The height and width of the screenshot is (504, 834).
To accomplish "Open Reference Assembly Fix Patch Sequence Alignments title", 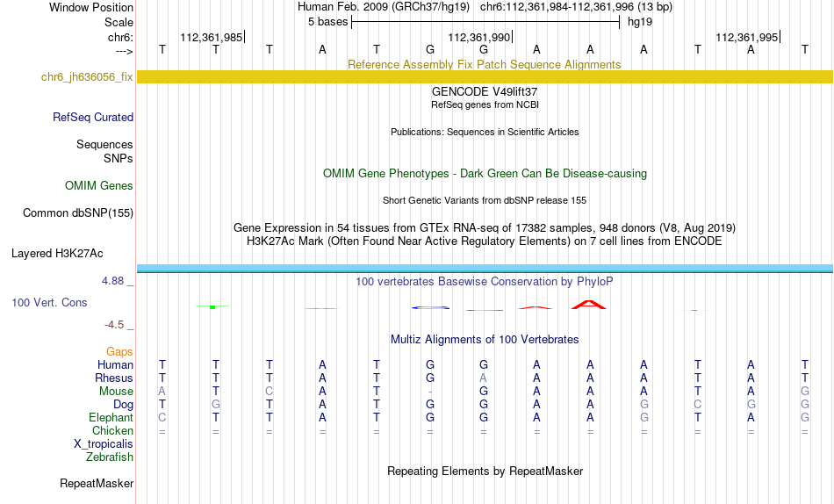I will (x=484, y=64).
